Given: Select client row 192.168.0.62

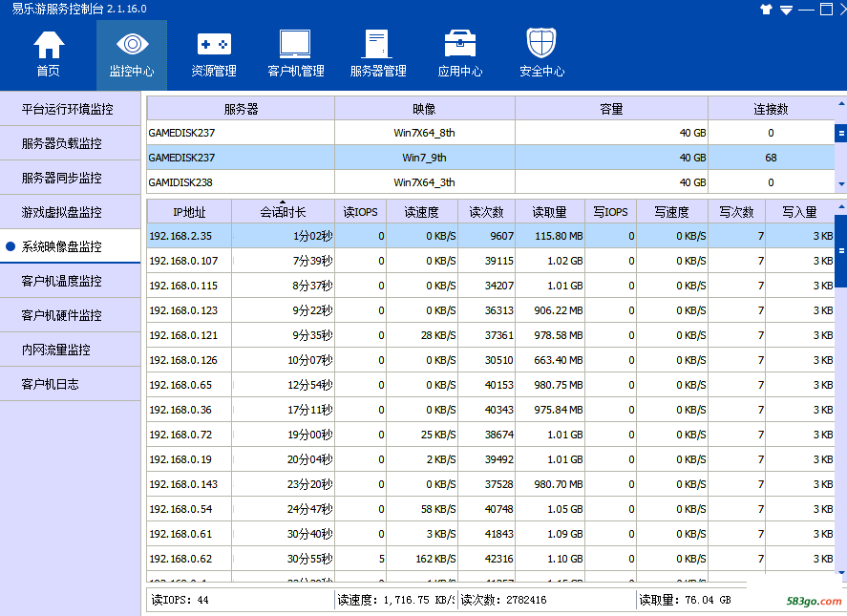Looking at the screenshot, I should pyautogui.click(x=491, y=560).
